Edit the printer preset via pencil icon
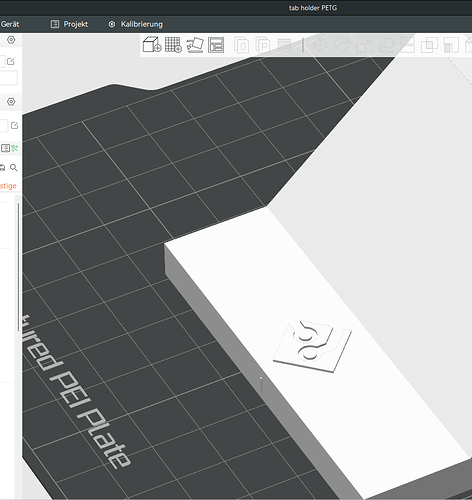Image resolution: width=472 pixels, height=500 pixels. (11, 61)
